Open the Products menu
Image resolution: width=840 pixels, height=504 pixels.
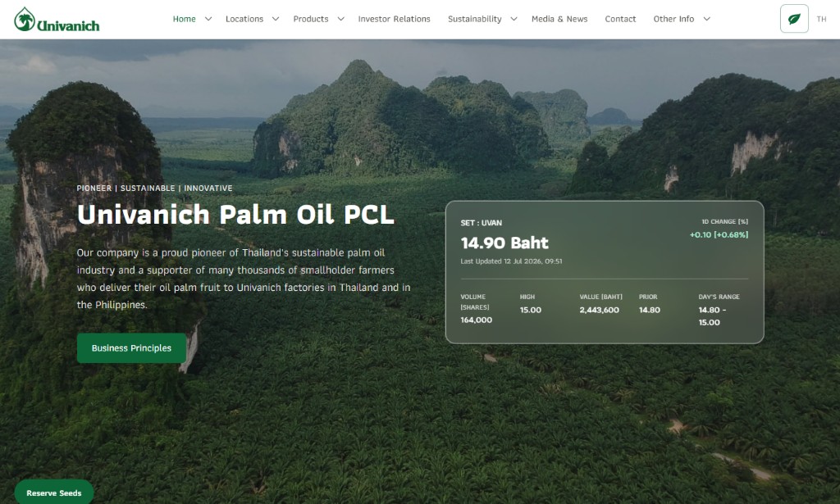311,20
